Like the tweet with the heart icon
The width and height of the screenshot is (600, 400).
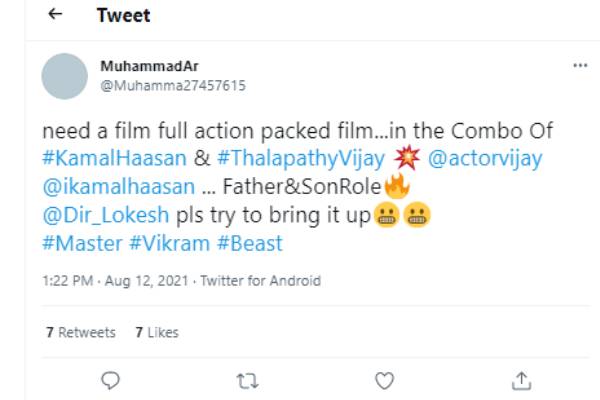[384, 380]
